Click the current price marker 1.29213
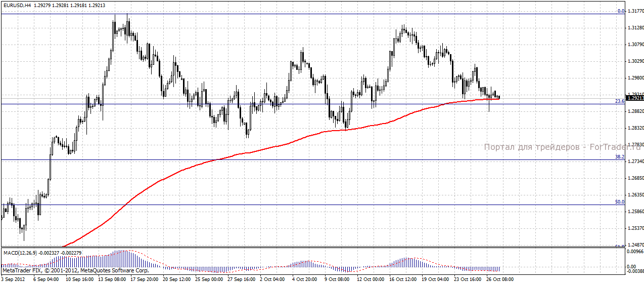 tap(635, 97)
